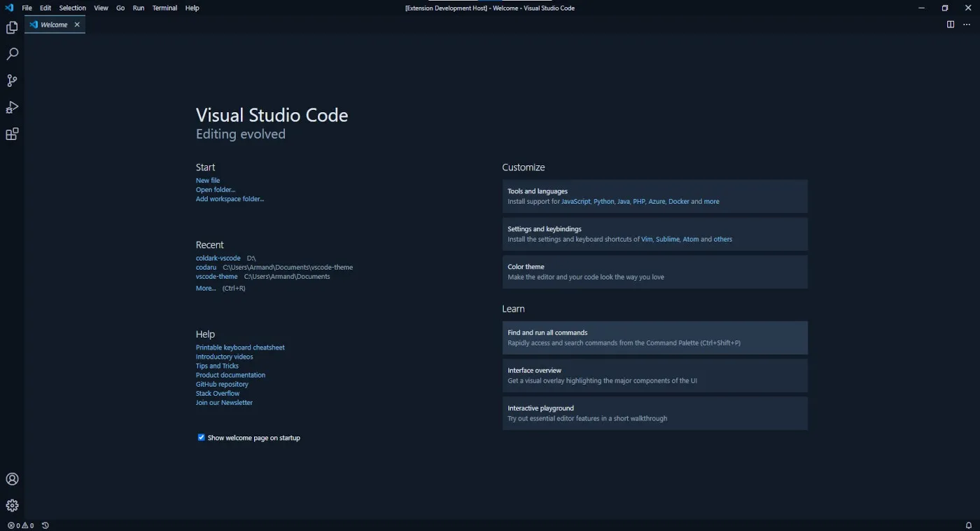Open the Terminal menu
The width and height of the screenshot is (980, 531).
164,8
